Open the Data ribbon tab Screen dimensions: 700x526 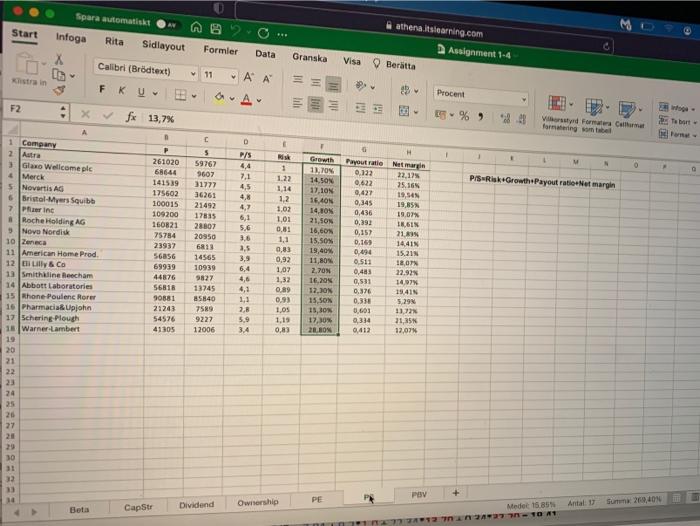[265, 54]
